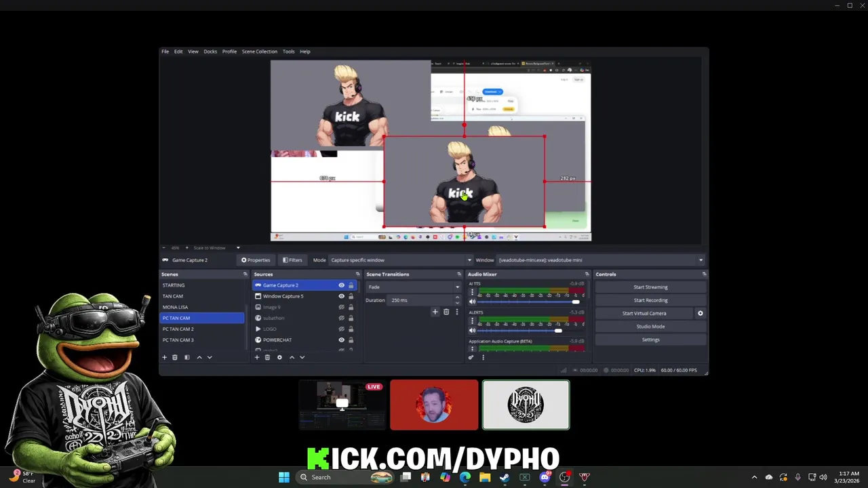The width and height of the screenshot is (868, 488).
Task: Click the Duration spin arrows beside 250 ms
Action: [456, 300]
